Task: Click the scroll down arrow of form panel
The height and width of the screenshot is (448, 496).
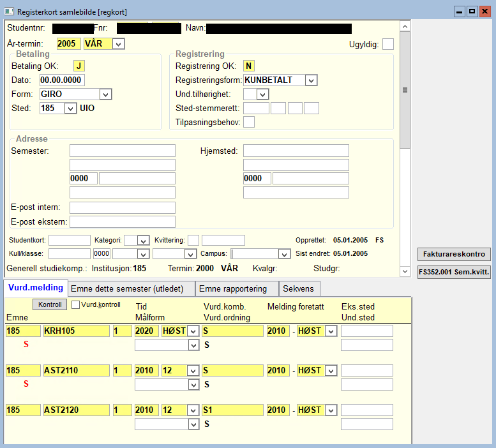Action: (405, 271)
